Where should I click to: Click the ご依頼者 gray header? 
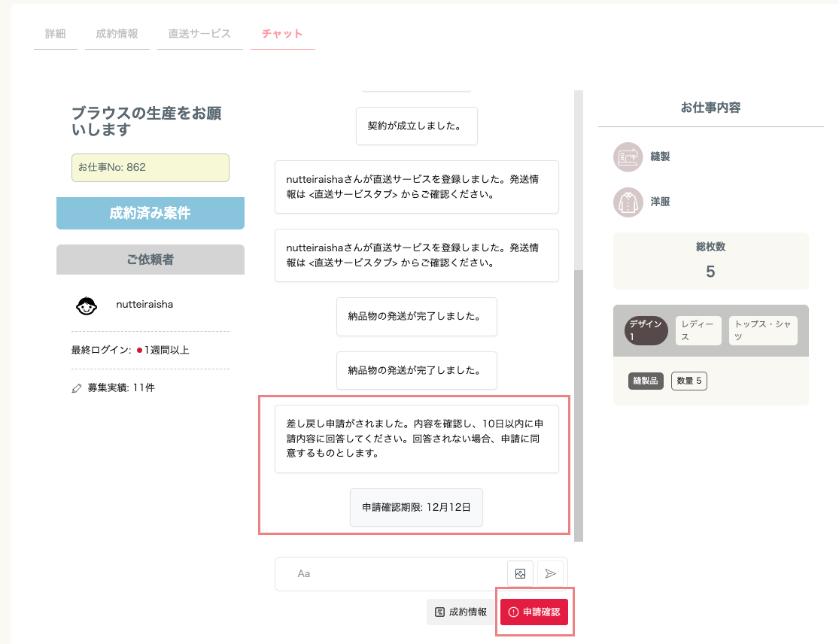(x=150, y=260)
